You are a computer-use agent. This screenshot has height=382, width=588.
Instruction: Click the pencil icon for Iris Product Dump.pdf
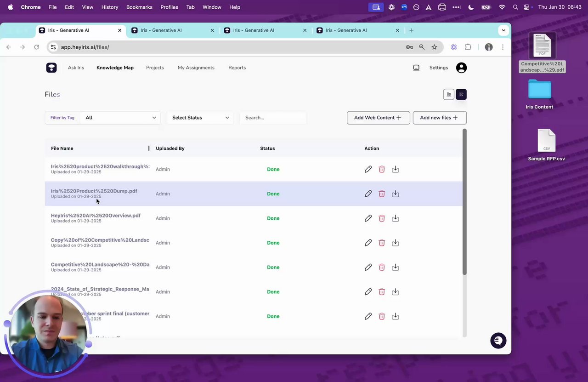[368, 194]
